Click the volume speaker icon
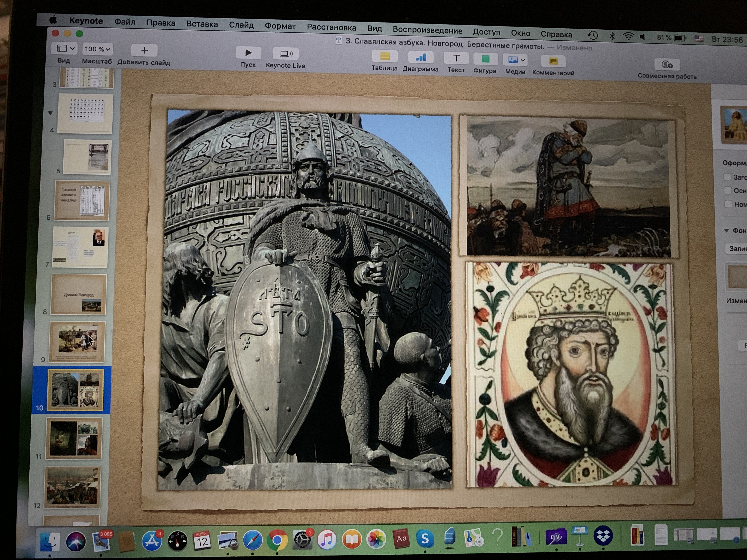This screenshot has width=747, height=560. (x=643, y=37)
